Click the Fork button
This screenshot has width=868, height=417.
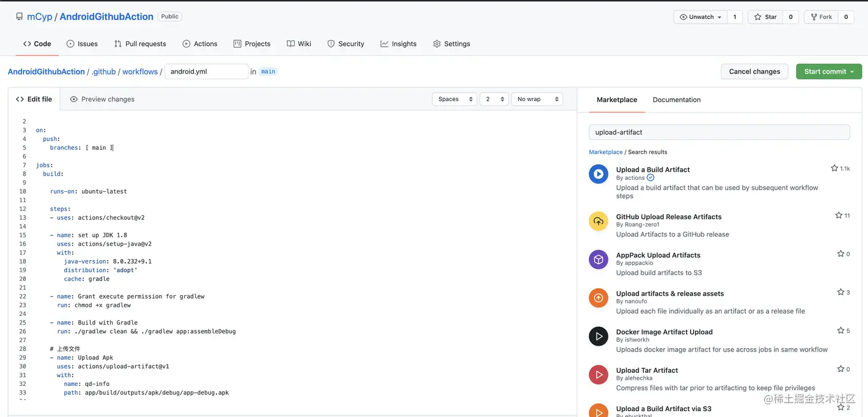(x=820, y=17)
